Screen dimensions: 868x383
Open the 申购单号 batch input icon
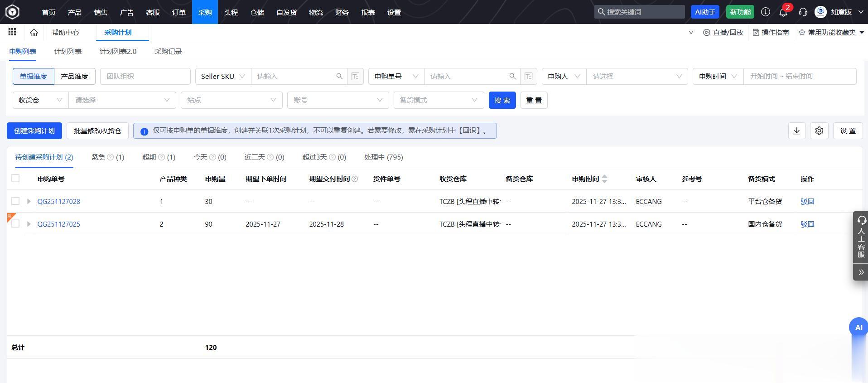point(529,76)
